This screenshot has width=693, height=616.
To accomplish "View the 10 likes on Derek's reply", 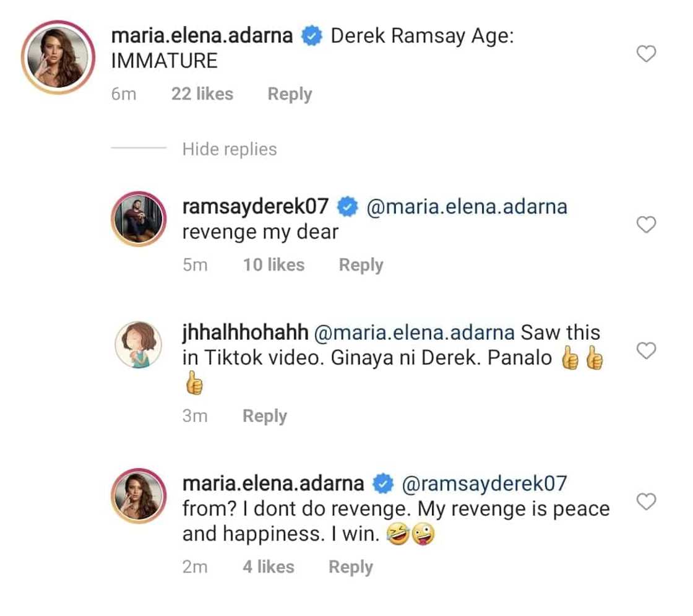I will click(273, 265).
